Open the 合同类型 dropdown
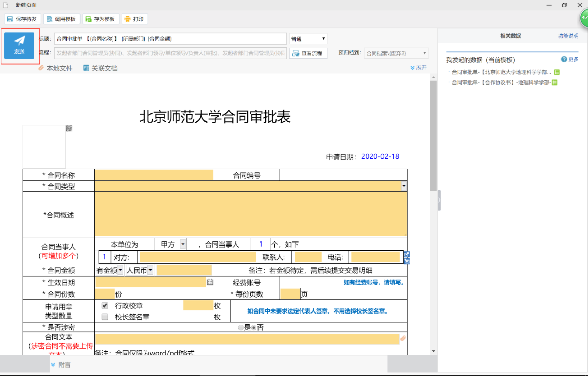 coord(404,186)
